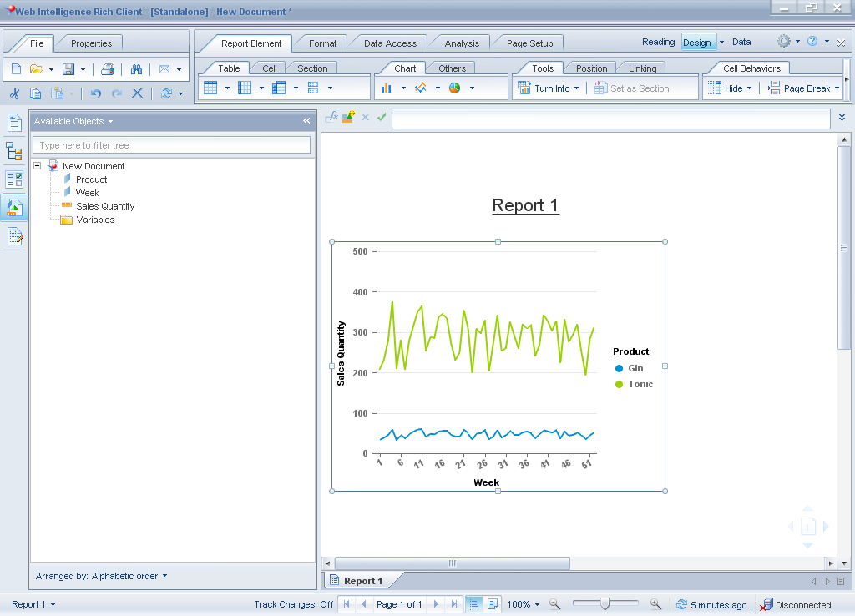Click the Find binoculars icon

[136, 69]
